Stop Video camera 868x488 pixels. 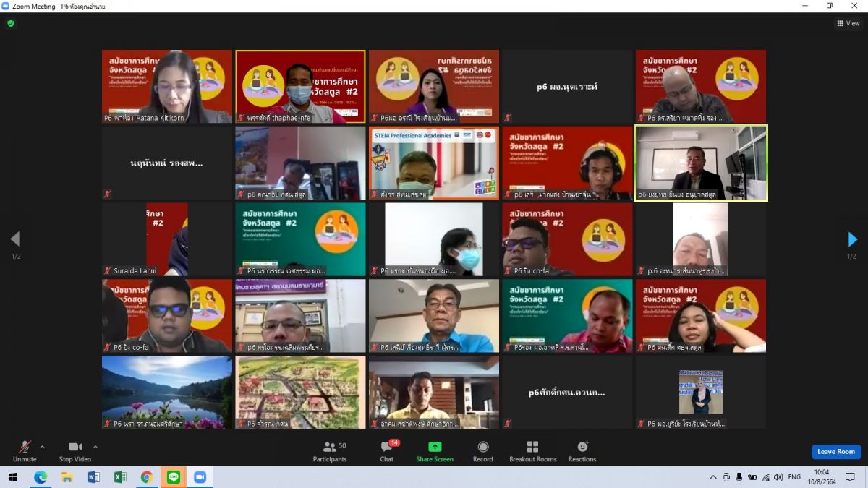[x=75, y=452]
